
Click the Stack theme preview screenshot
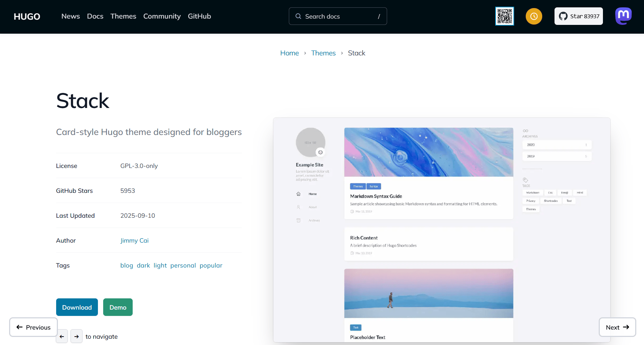tap(441, 230)
